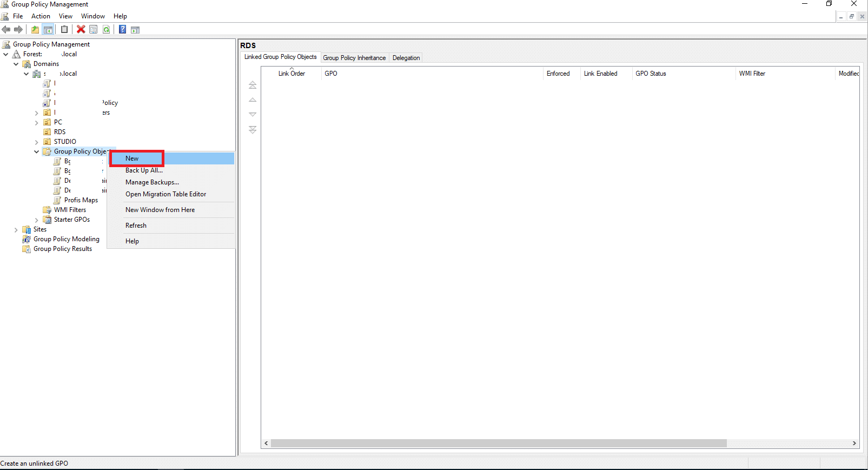Expand the Sites tree node
Screen dimensions: 868x470
click(16, 230)
